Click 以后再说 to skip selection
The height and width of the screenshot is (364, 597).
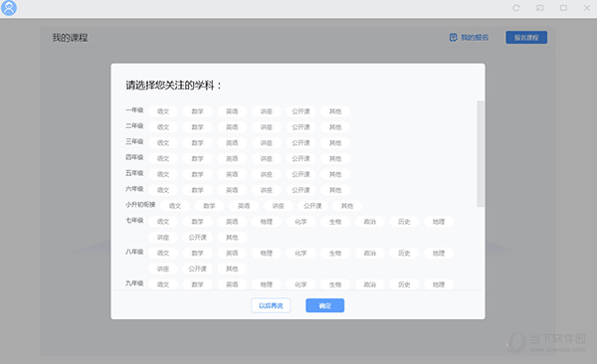271,305
